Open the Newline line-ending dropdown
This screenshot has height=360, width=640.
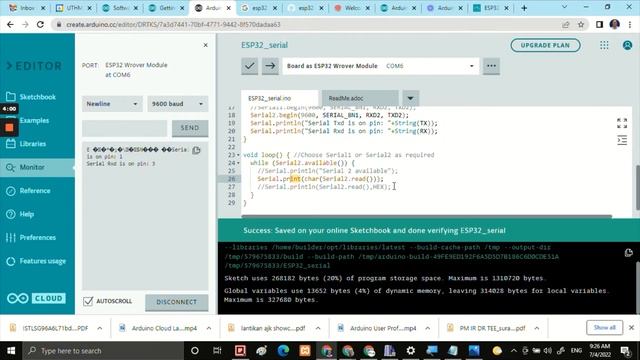point(112,104)
